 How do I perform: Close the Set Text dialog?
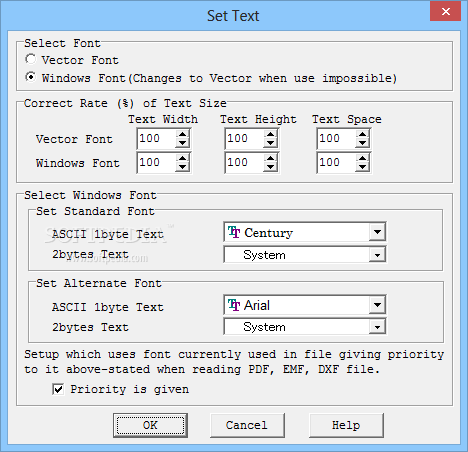445,12
